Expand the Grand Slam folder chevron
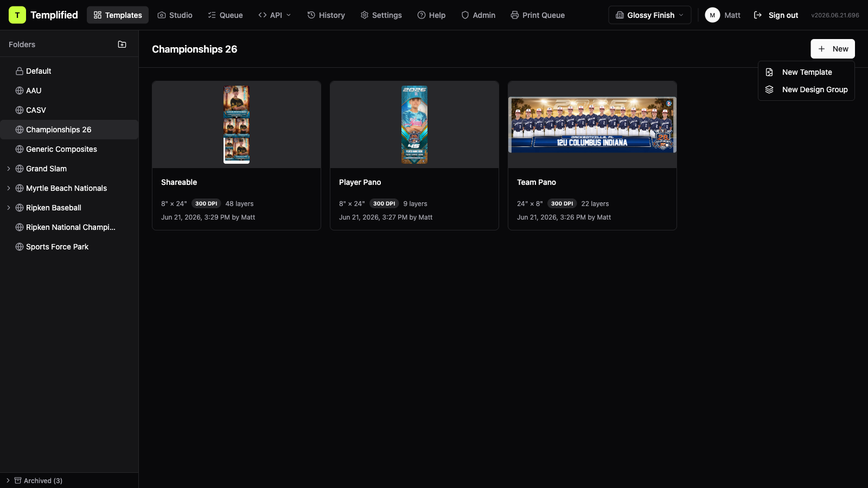Viewport: 868px width, 488px height. [x=8, y=169]
